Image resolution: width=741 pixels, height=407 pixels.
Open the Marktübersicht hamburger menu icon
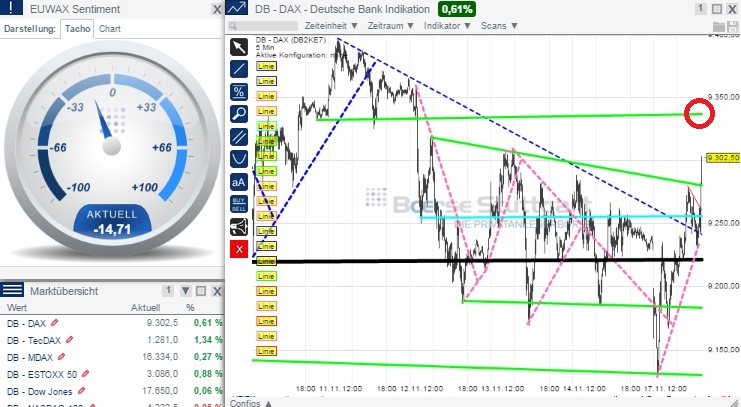(12, 290)
